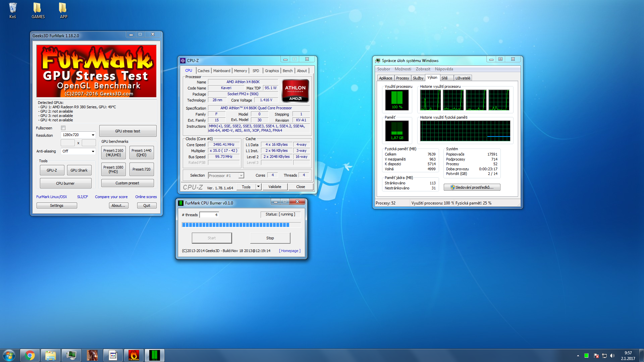The height and width of the screenshot is (362, 644).
Task: Switch to FurMark taskbar icon
Action: (134, 355)
